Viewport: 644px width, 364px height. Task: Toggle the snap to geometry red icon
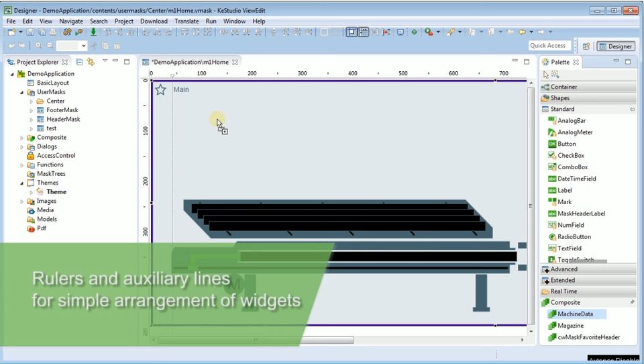pos(386,32)
